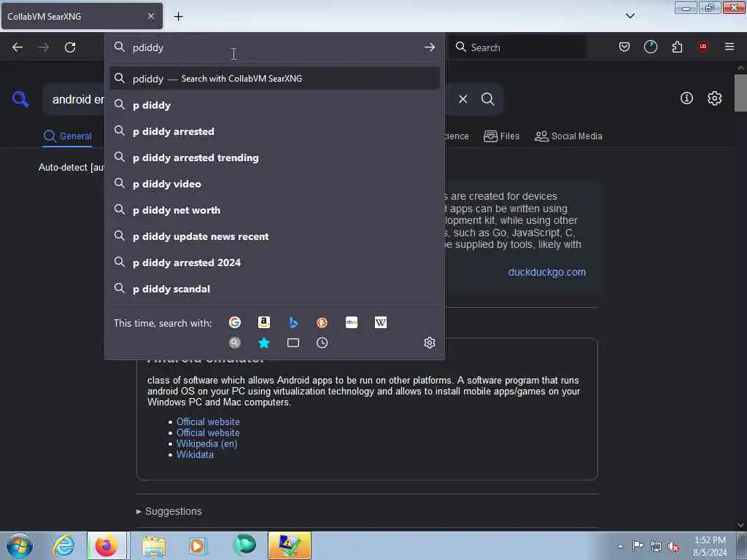Search bookmarks via the star icon

coord(263,343)
